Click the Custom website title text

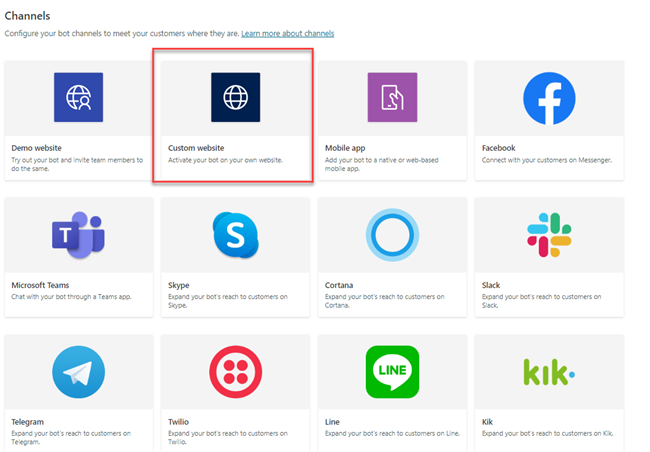pos(196,148)
